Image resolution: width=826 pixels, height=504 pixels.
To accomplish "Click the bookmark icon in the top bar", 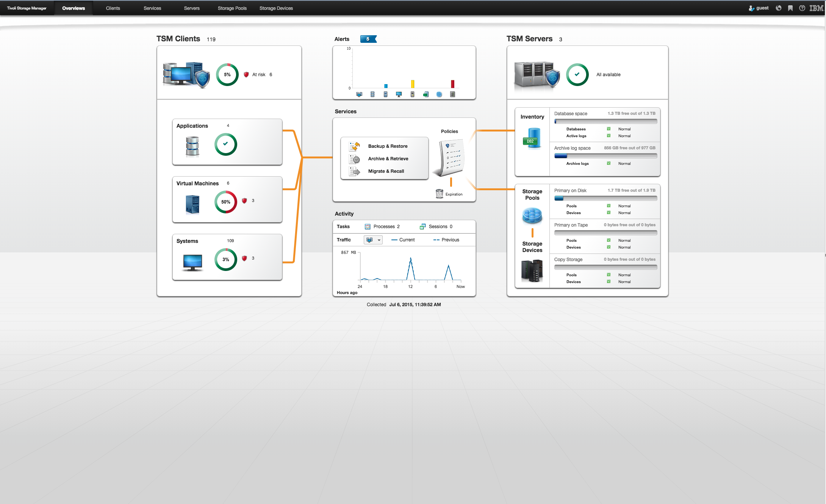I will click(790, 8).
